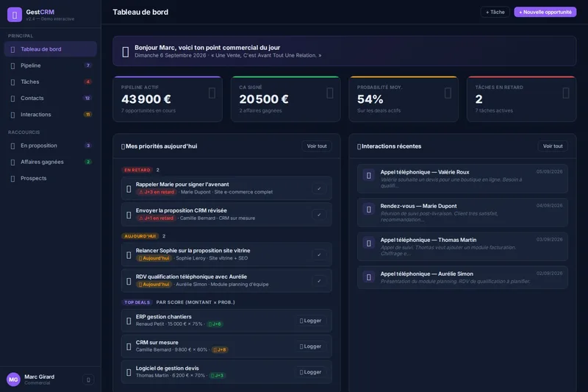The image size is (588, 392).
Task: Click the TOP DEALS section label
Action: (x=137, y=302)
